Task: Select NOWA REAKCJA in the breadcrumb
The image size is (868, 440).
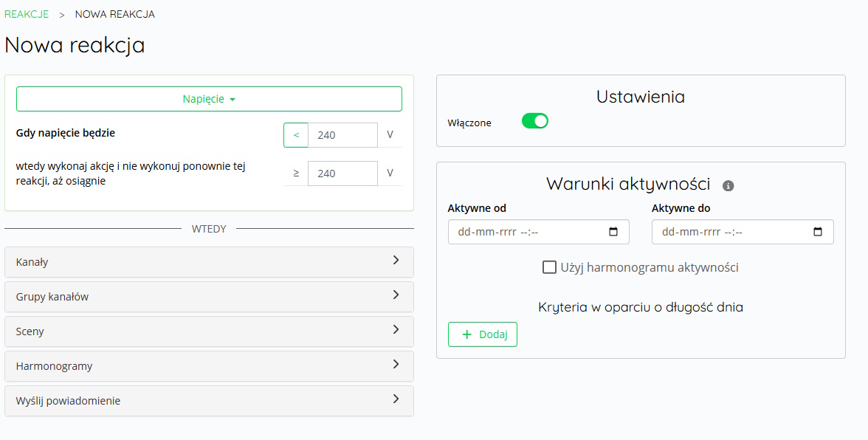Action: click(114, 13)
